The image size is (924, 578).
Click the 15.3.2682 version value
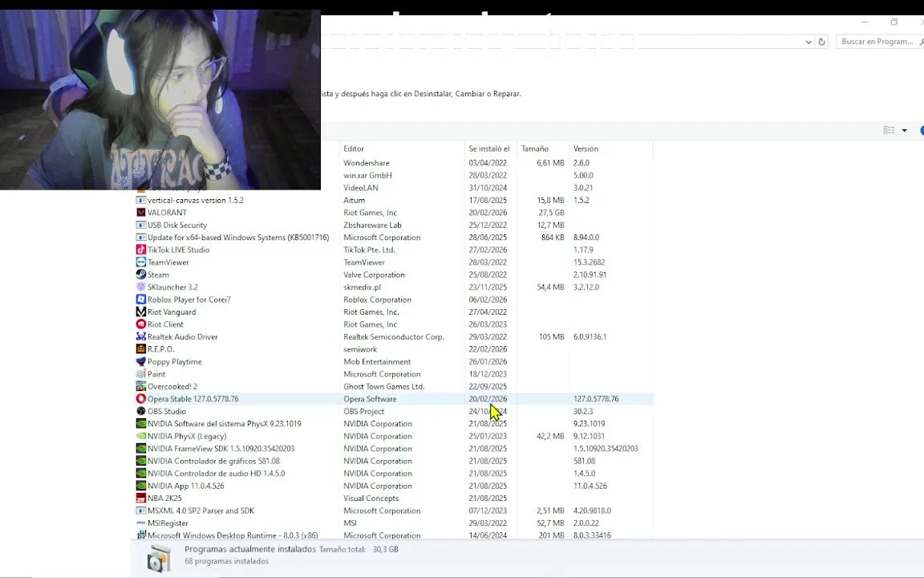click(590, 262)
